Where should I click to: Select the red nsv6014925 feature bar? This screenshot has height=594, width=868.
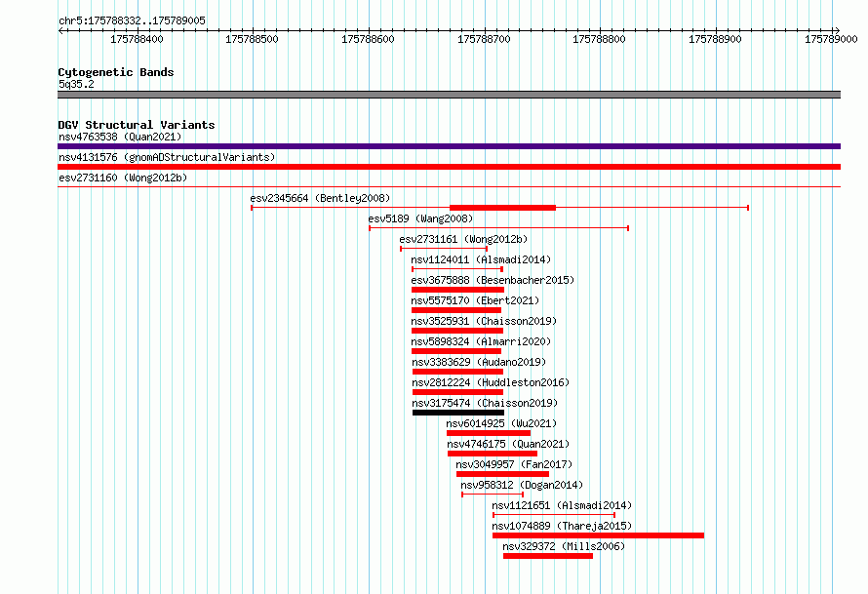click(x=489, y=433)
